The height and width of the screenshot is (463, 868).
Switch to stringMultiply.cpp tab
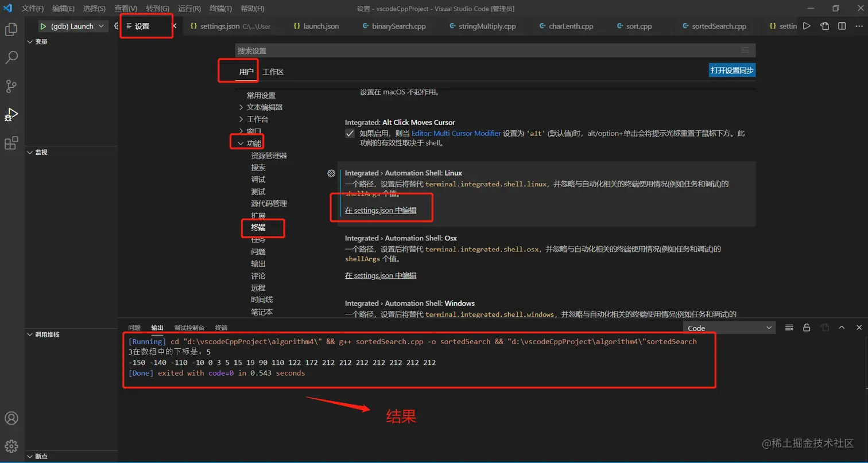point(487,26)
